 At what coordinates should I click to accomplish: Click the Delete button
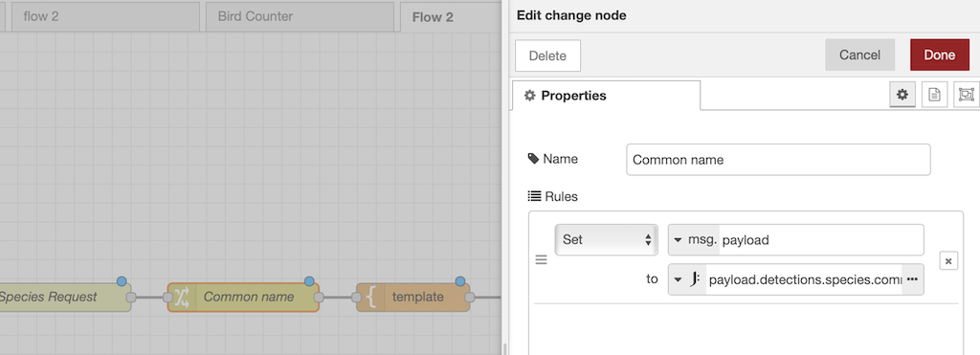pyautogui.click(x=547, y=55)
